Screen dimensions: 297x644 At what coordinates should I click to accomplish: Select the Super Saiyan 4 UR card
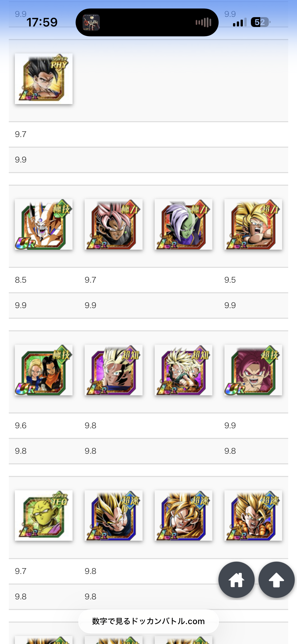pyautogui.click(x=253, y=370)
